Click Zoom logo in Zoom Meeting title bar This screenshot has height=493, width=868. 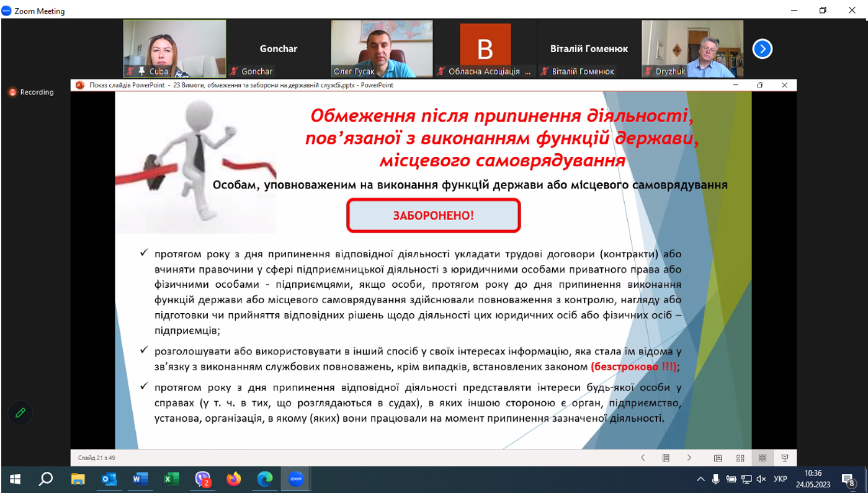coord(7,11)
